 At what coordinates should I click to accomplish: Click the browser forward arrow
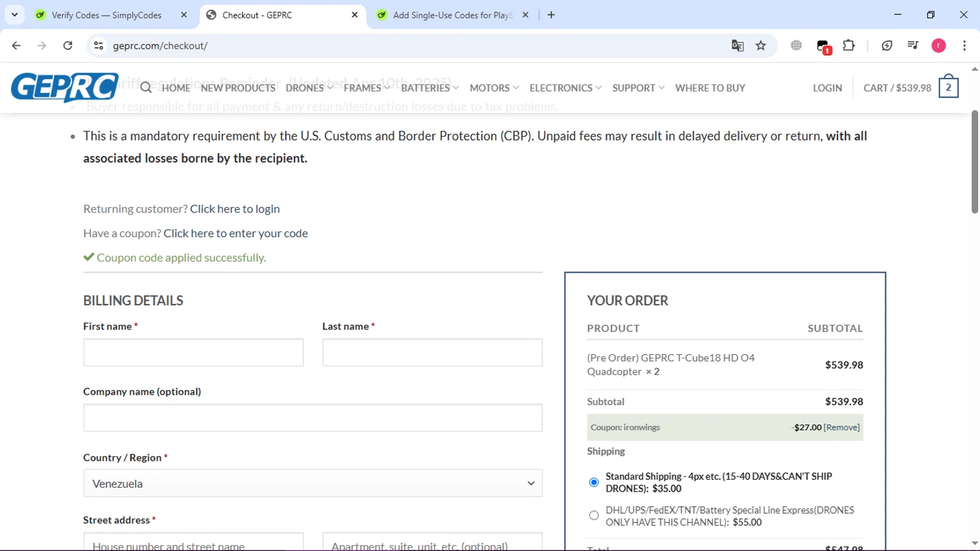tap(42, 46)
